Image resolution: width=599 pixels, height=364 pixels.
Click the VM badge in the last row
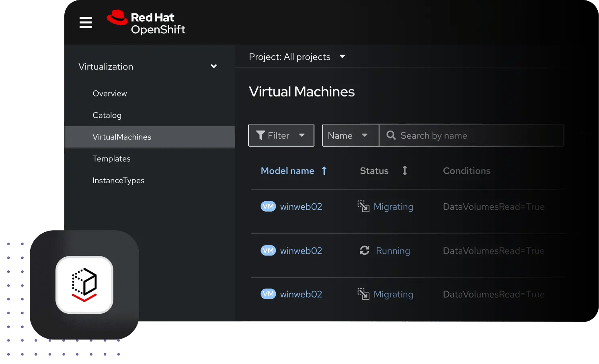(x=268, y=294)
